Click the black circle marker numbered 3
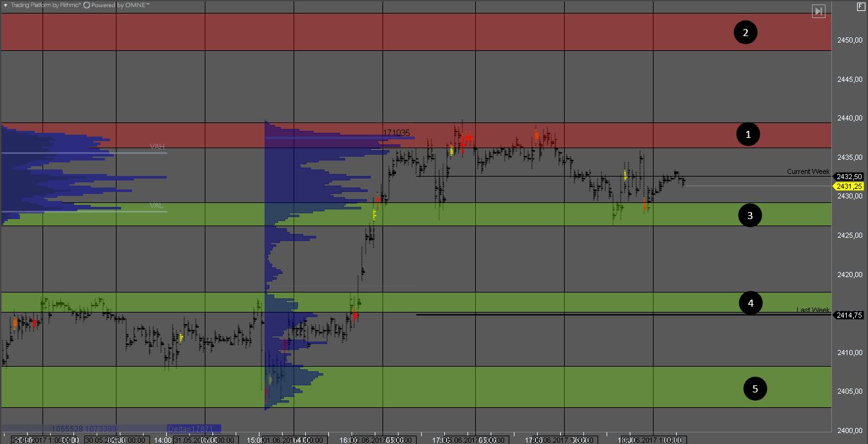This screenshot has height=444, width=868. pos(750,215)
